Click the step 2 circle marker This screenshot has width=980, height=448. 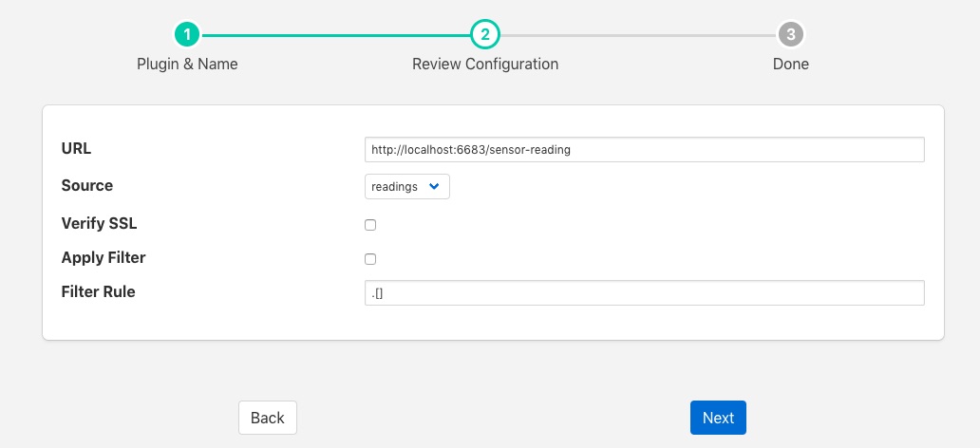(x=485, y=35)
